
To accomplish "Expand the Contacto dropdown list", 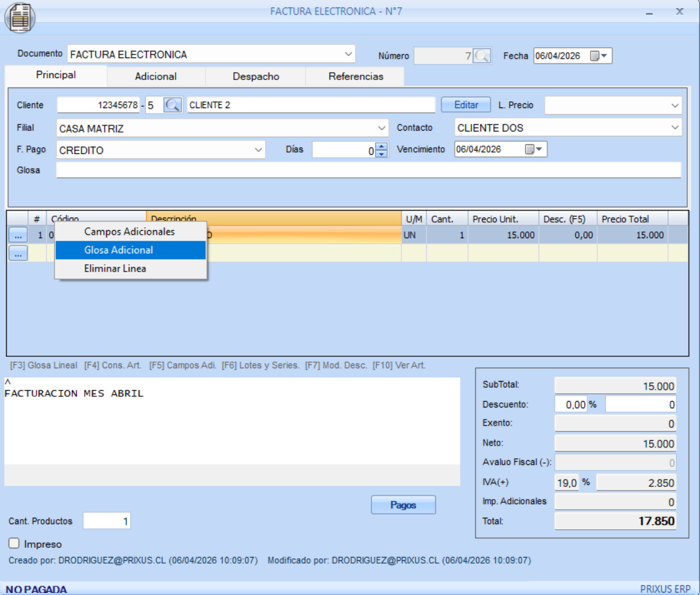I will [x=675, y=127].
